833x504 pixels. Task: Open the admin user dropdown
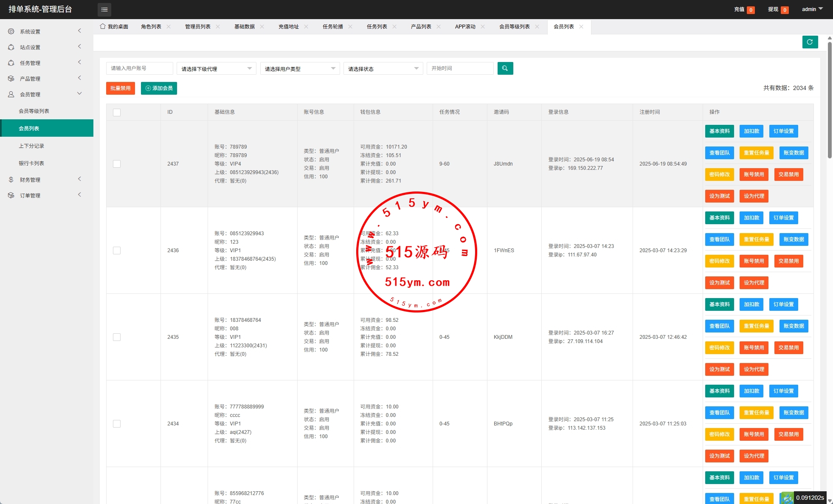(x=812, y=9)
